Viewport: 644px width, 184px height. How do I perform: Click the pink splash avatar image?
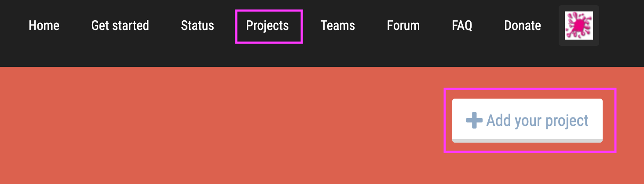click(x=578, y=26)
